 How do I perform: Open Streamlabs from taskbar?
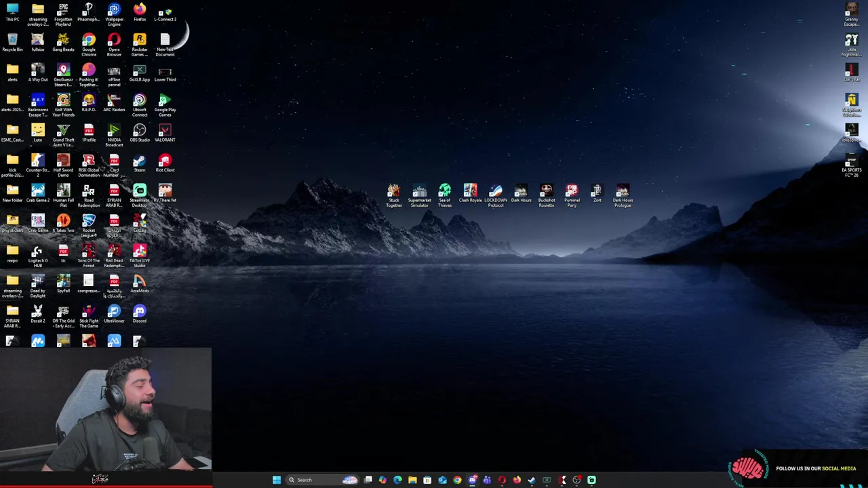pyautogui.click(x=591, y=480)
